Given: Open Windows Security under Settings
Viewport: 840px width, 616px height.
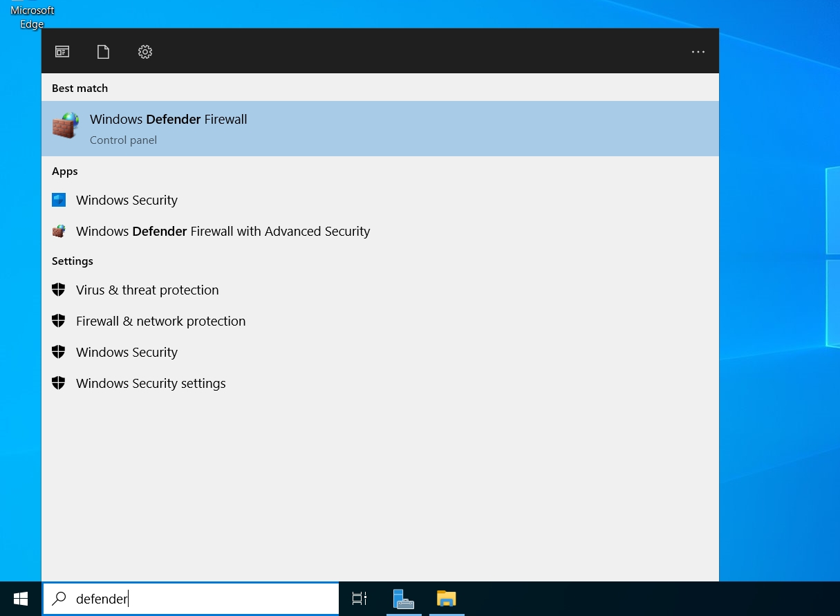Looking at the screenshot, I should tap(127, 353).
